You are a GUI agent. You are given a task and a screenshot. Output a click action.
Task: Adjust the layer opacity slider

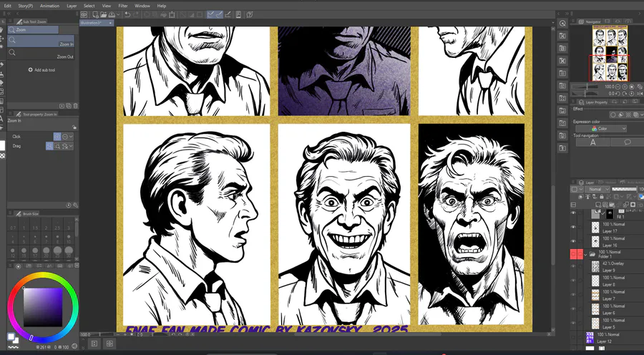tap(625, 189)
